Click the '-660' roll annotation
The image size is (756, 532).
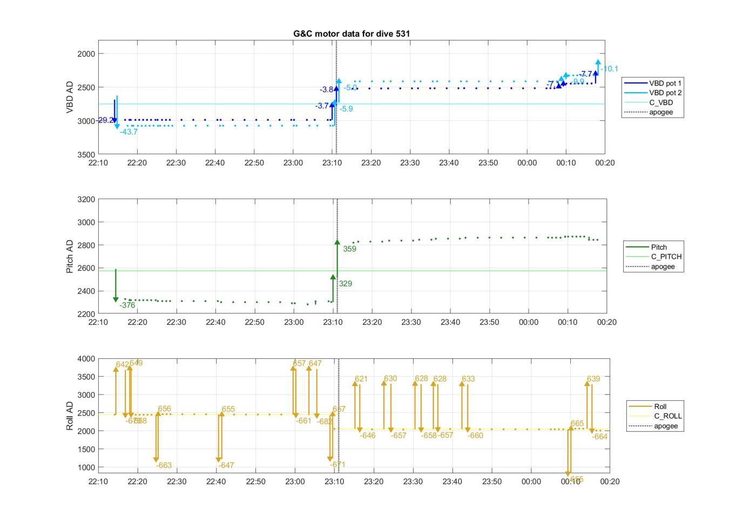[x=475, y=435]
